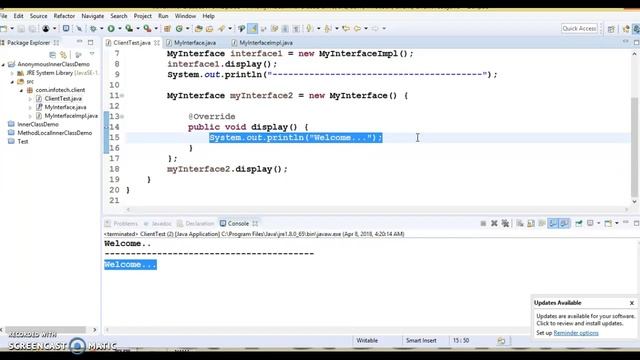This screenshot has height=360, width=640.
Task: Click the New Java Package icon
Action: point(167,29)
